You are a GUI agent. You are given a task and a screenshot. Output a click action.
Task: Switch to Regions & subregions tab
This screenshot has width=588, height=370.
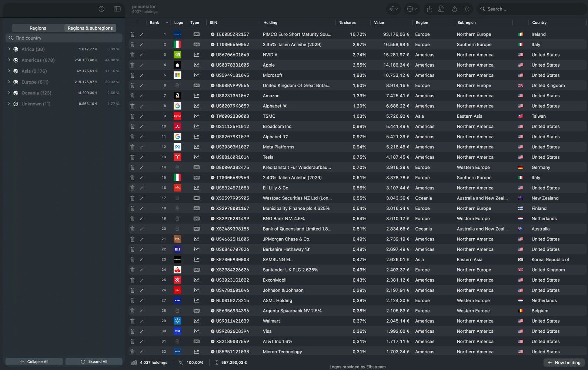pyautogui.click(x=90, y=28)
